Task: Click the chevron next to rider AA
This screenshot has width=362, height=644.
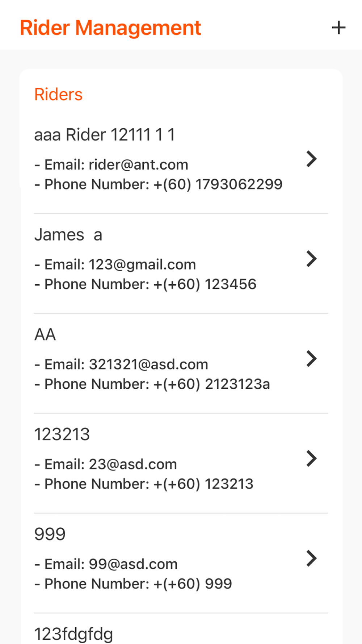Action: click(311, 359)
